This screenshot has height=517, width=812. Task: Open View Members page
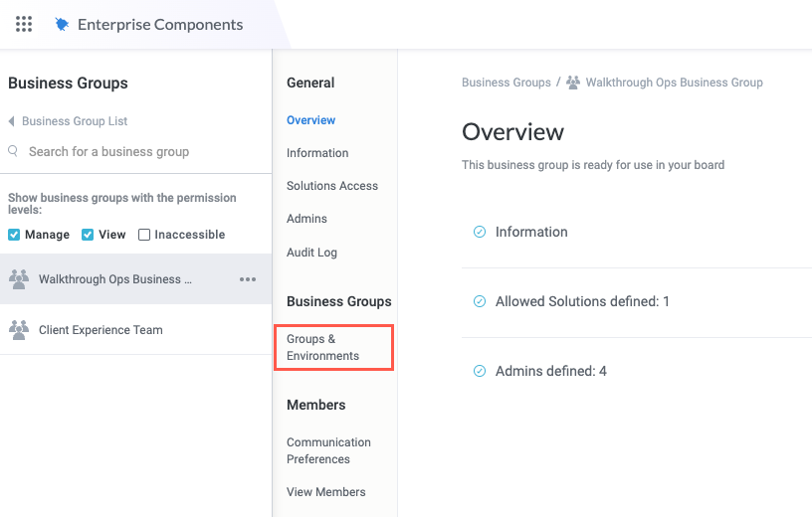[x=325, y=492]
